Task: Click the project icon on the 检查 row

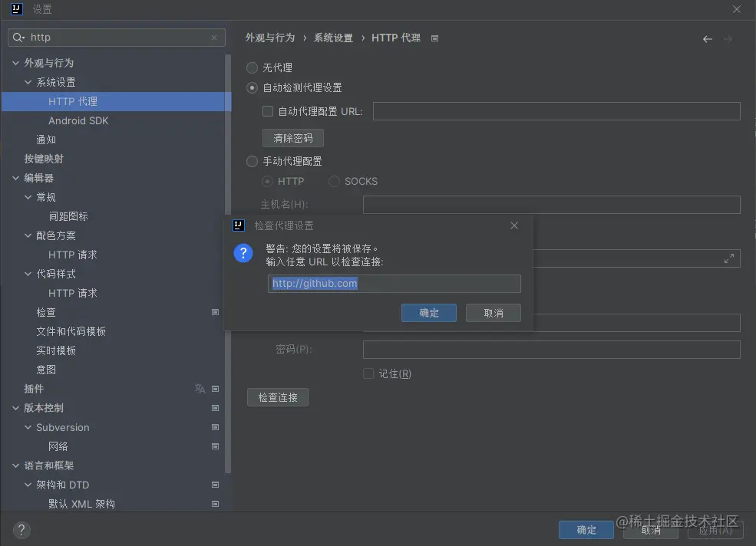Action: pyautogui.click(x=216, y=312)
